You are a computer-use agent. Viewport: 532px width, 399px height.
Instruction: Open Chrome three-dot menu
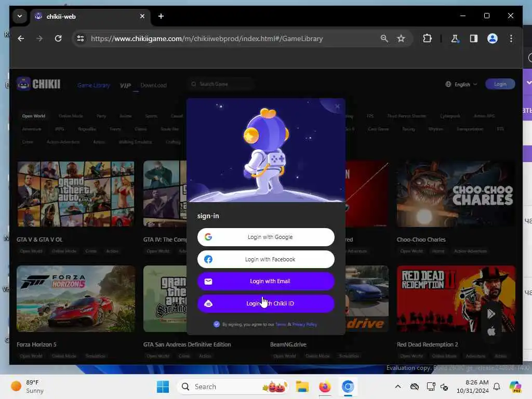[511, 38]
